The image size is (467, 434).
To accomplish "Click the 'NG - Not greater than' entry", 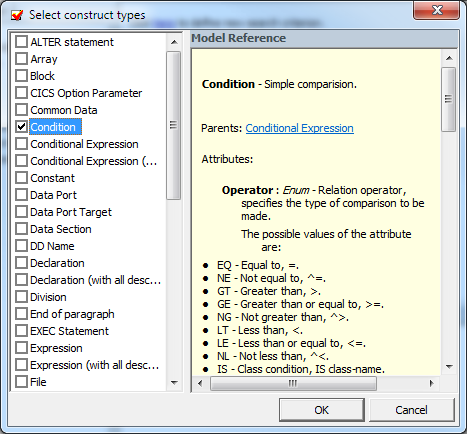I will [x=283, y=317].
